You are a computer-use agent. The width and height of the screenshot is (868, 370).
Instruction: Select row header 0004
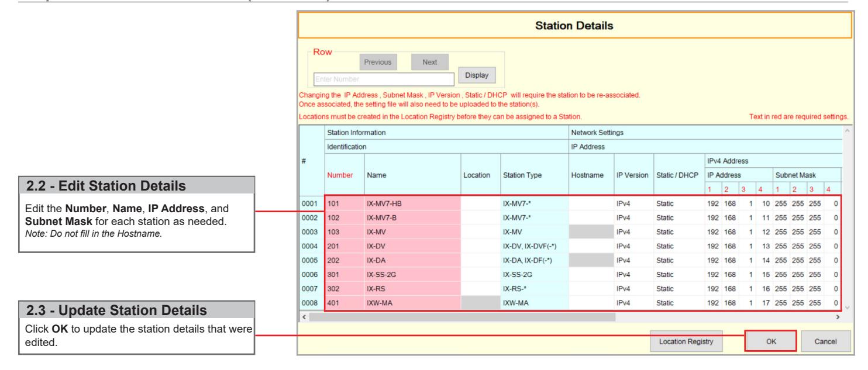click(x=312, y=246)
